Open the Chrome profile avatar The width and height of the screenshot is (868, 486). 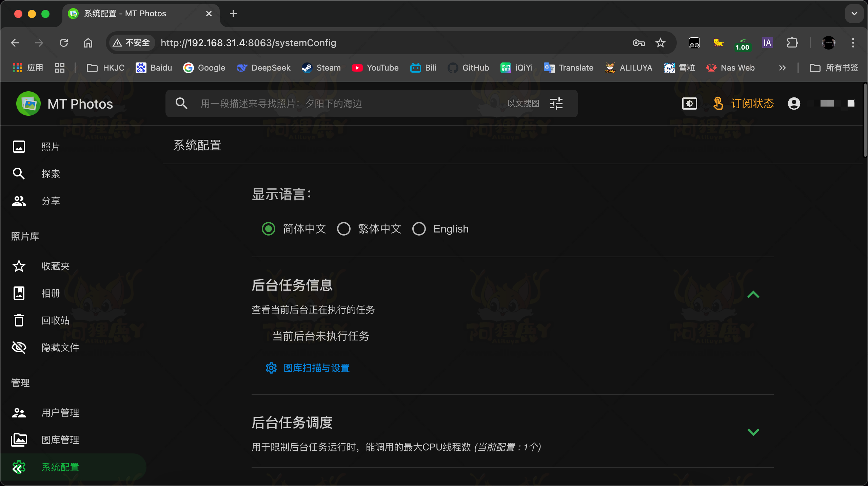pos(828,43)
